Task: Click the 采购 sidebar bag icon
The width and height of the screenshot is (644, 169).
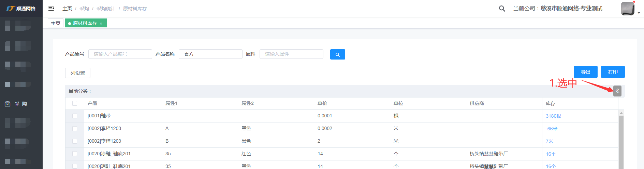Action: (x=8, y=104)
